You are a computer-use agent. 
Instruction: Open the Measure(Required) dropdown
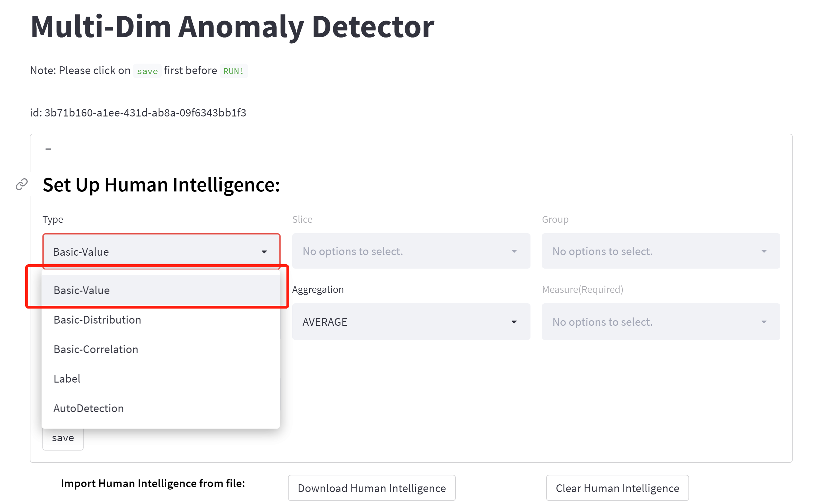click(661, 322)
